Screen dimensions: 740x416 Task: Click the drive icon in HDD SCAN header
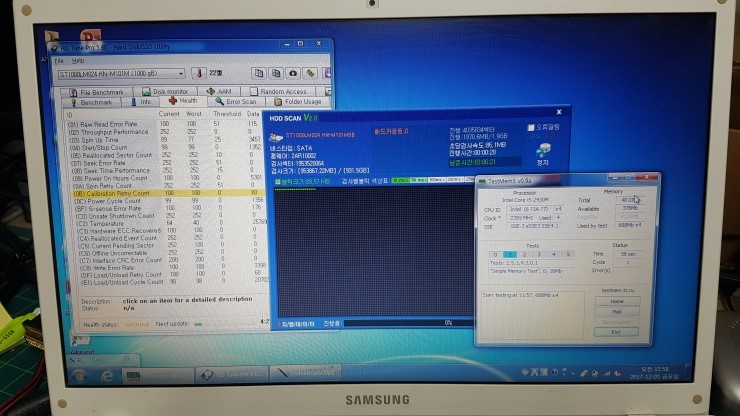pos(276,137)
